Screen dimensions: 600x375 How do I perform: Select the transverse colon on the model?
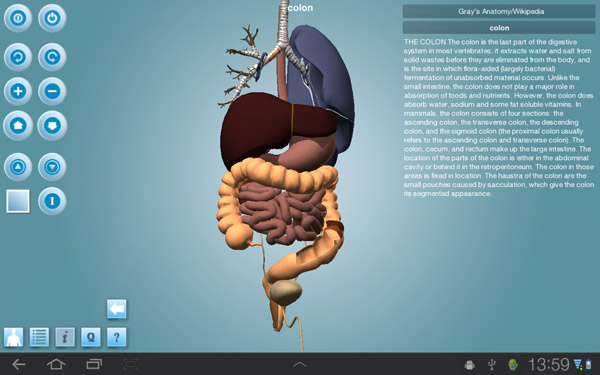click(x=285, y=175)
